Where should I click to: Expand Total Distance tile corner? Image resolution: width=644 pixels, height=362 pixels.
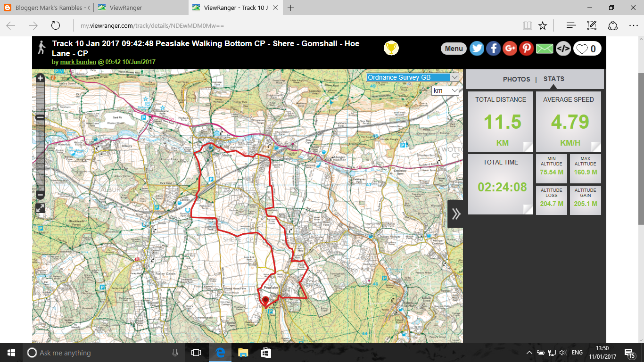(528, 146)
